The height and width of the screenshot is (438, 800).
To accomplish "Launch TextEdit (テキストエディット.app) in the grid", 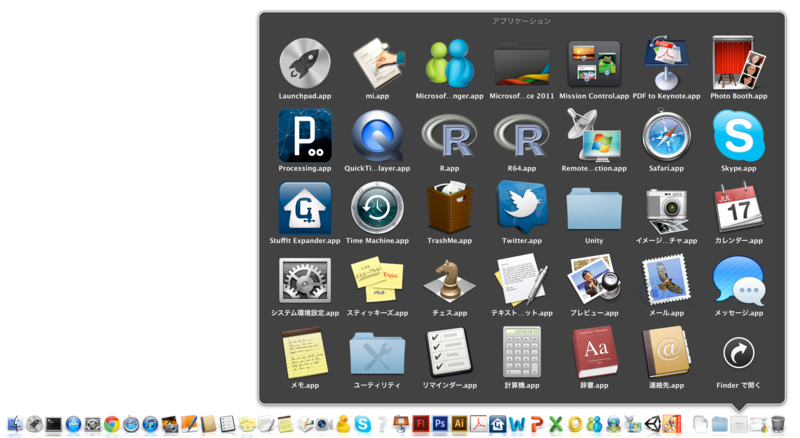I will click(521, 280).
